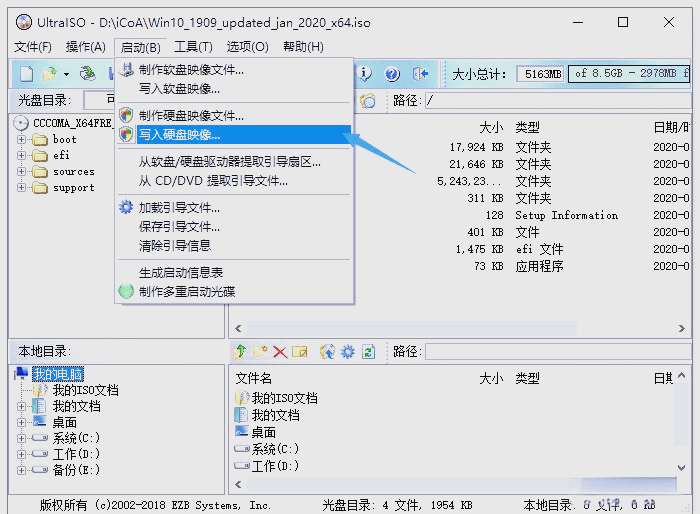Click the 'of 8.5GB - 2978MB' capacity bar
Image resolution: width=700 pixels, height=514 pixels.
coord(629,74)
